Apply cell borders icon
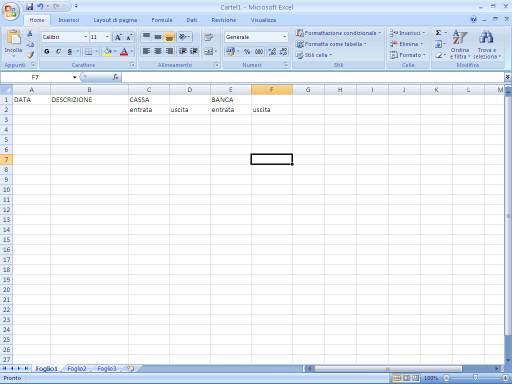The image size is (512, 384). click(88, 51)
